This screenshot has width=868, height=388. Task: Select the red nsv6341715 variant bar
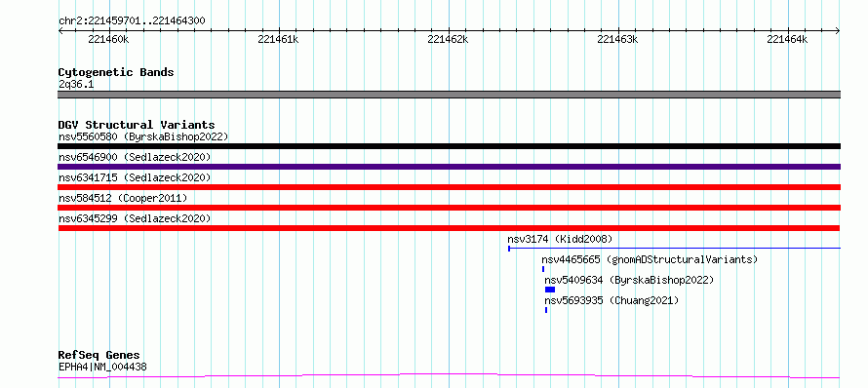[449, 187]
